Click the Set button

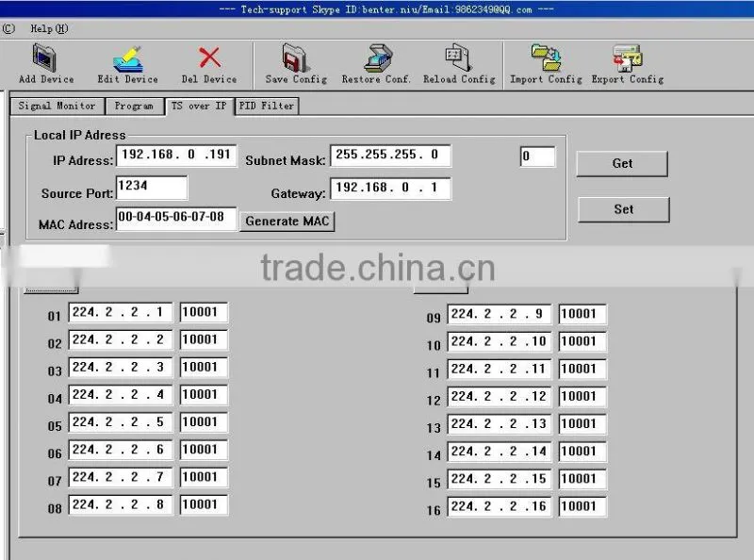(623, 209)
